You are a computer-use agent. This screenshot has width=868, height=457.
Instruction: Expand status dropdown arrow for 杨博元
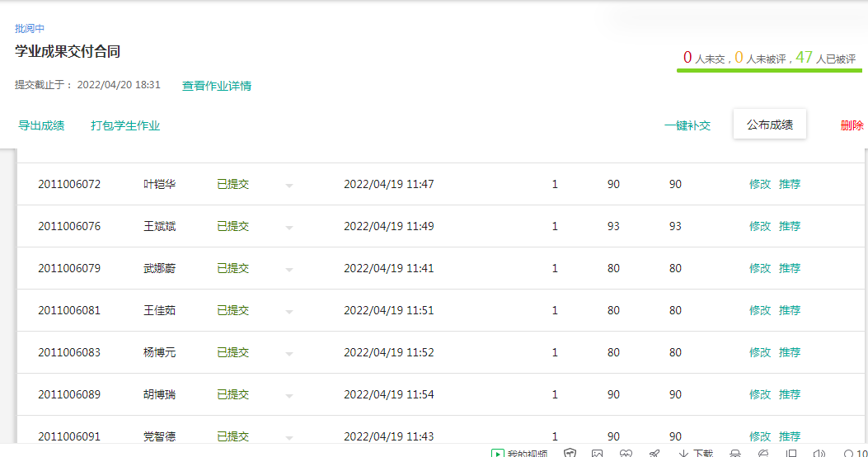pos(289,353)
